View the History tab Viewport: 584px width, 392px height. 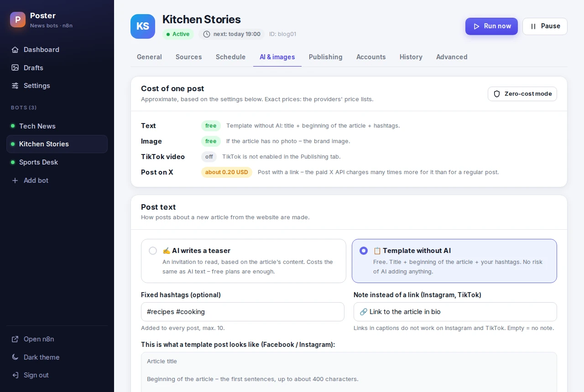click(x=411, y=57)
